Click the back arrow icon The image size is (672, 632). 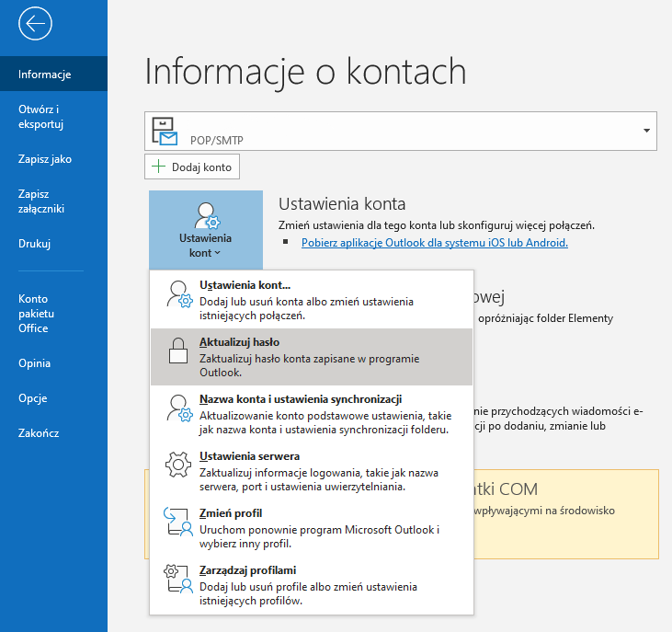[x=35, y=24]
